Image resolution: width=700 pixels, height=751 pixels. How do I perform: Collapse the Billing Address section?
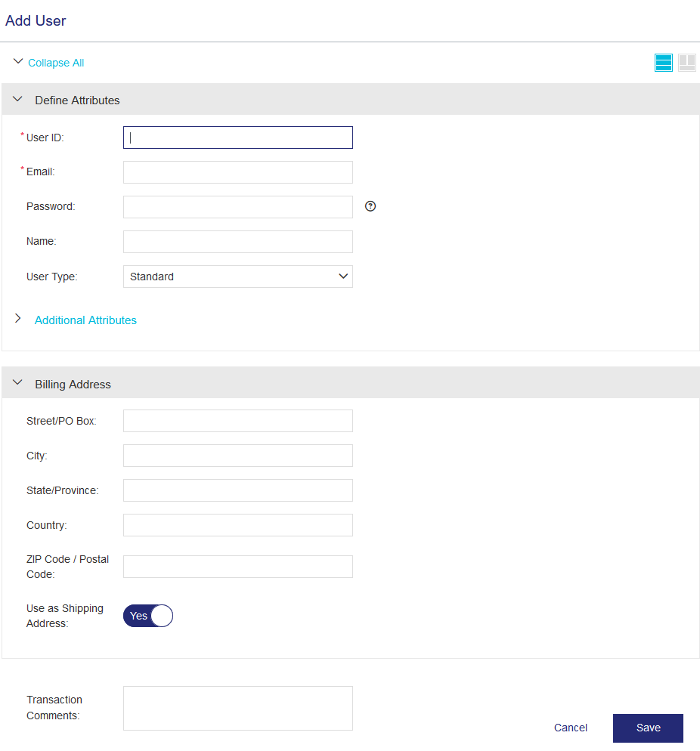tap(18, 384)
